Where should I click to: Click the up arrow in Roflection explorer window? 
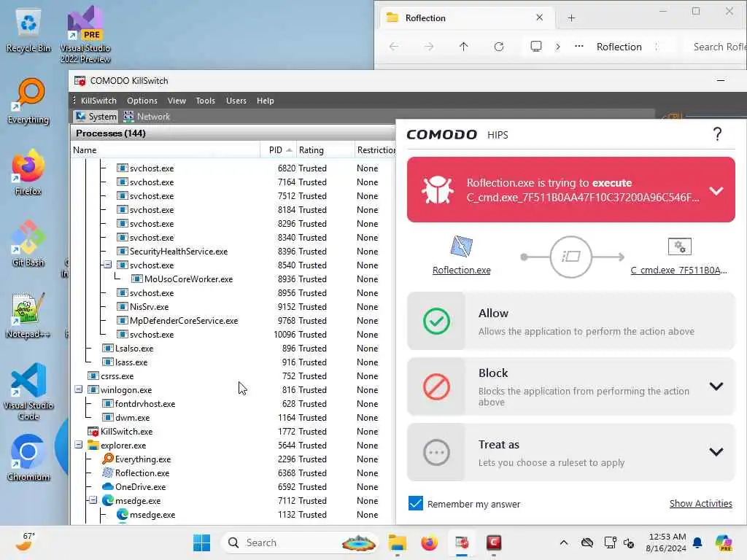pos(463,47)
